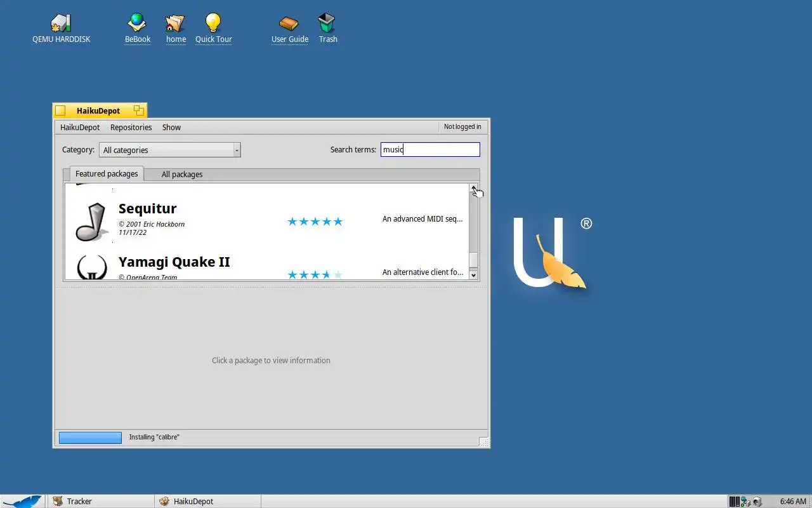Click the Not logged in button

click(x=462, y=127)
